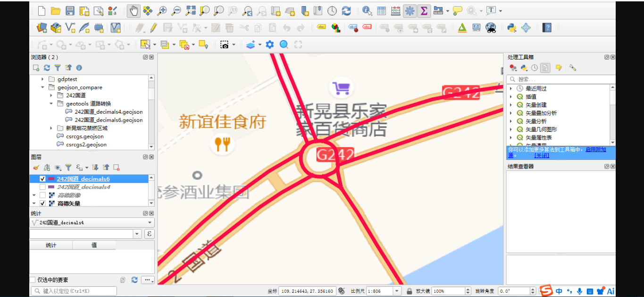The width and height of the screenshot is (644, 297).
Task: Expand the 最近用过 toolbox group
Action: [510, 88]
